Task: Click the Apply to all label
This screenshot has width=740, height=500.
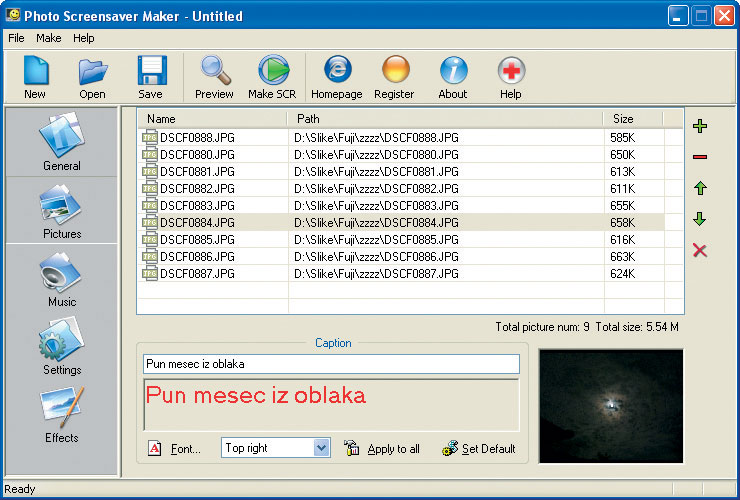Action: point(394,449)
